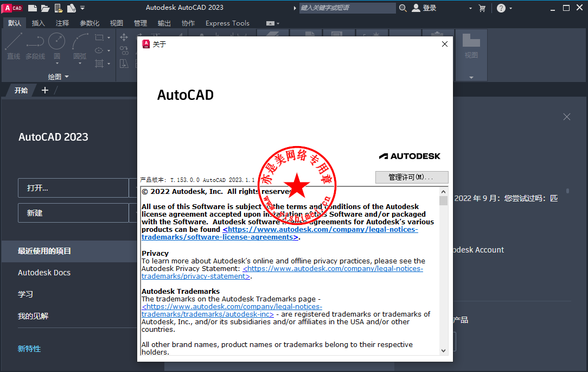Image resolution: width=588 pixels, height=372 pixels.
Task: Switch to the Express Tools ribbon tab
Action: pos(227,23)
